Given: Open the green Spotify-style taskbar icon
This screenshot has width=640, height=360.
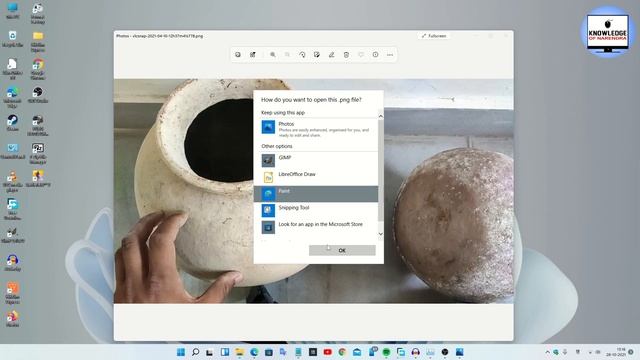Looking at the screenshot, I should click(386, 352).
